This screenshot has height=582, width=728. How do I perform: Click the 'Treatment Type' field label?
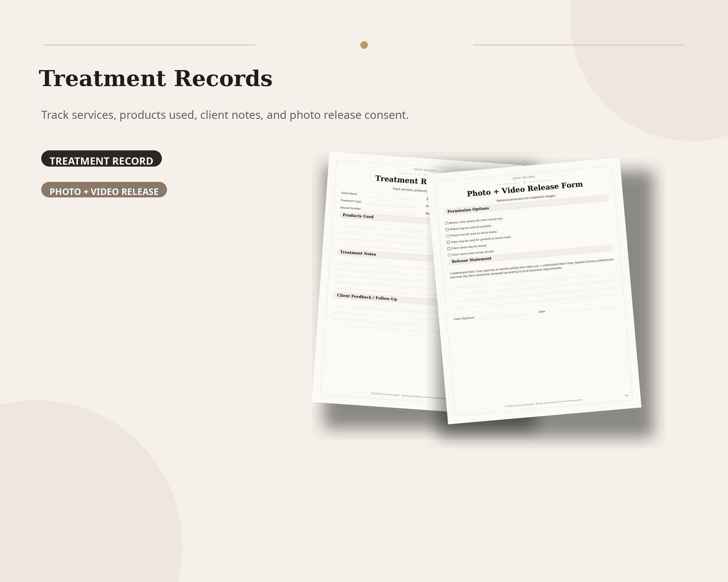[351, 201]
